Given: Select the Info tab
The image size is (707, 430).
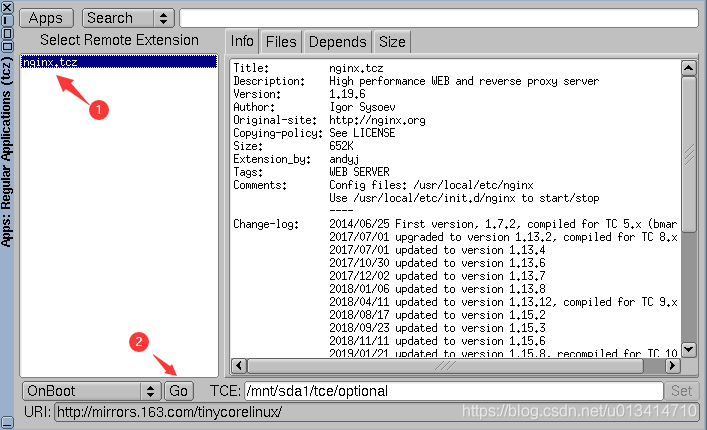Looking at the screenshot, I should pyautogui.click(x=242, y=42).
